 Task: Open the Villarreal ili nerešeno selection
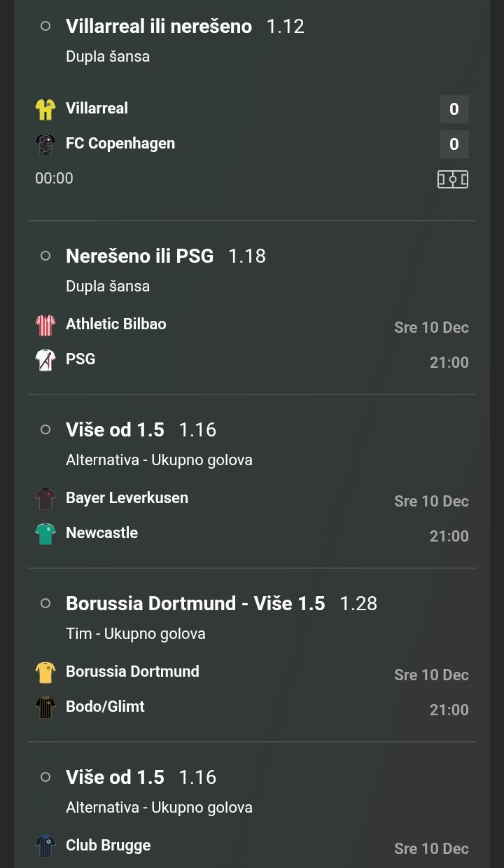159,27
